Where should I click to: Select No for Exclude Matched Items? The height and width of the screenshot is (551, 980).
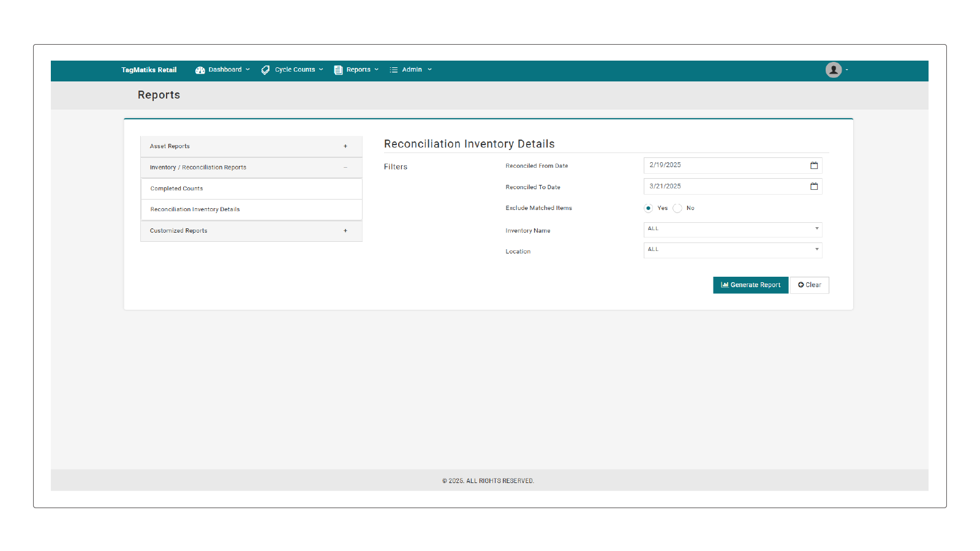677,208
